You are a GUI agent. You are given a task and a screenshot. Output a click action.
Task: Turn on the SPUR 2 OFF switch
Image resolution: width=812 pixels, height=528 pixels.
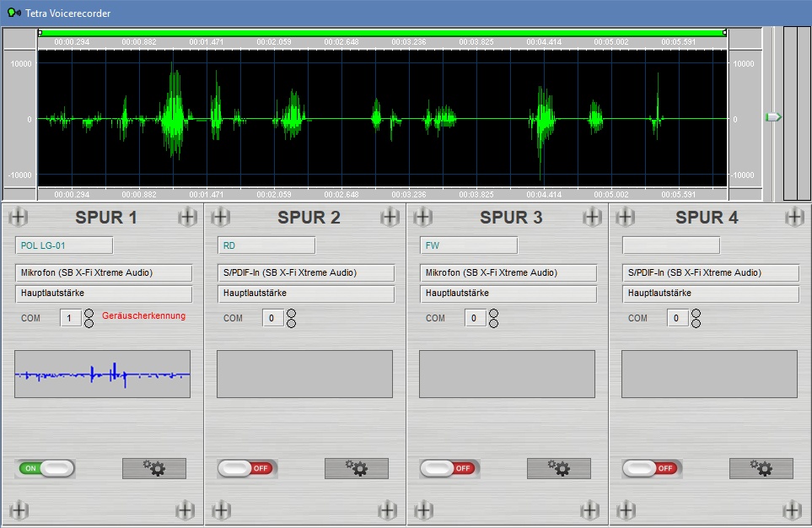(x=248, y=468)
